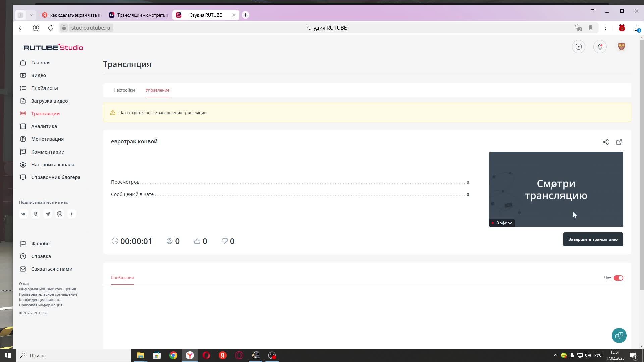The width and height of the screenshot is (644, 362).
Task: Click the Viber social icon
Action: coord(60,214)
